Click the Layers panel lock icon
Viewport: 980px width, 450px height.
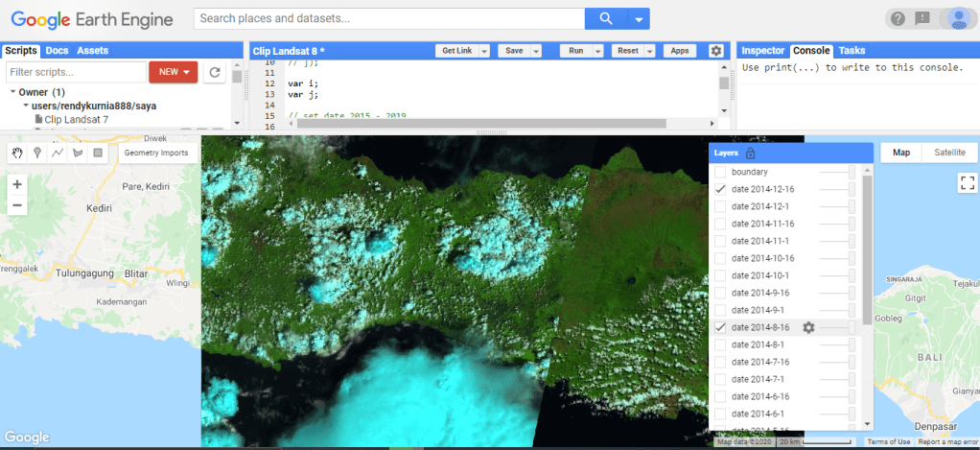(750, 153)
